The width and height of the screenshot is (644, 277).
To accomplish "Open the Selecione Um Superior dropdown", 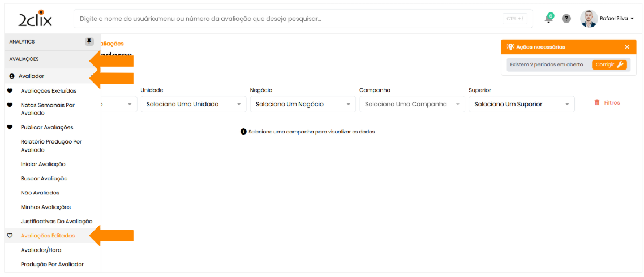I will coord(521,104).
